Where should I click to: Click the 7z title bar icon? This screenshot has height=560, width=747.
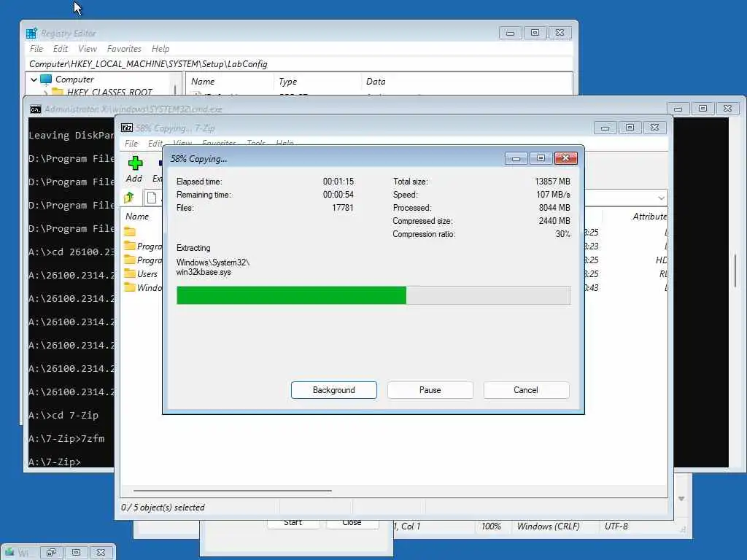click(127, 128)
